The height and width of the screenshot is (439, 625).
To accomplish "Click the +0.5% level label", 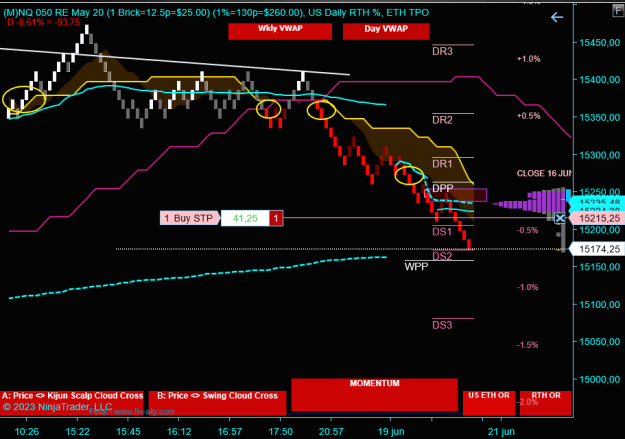I will click(529, 116).
